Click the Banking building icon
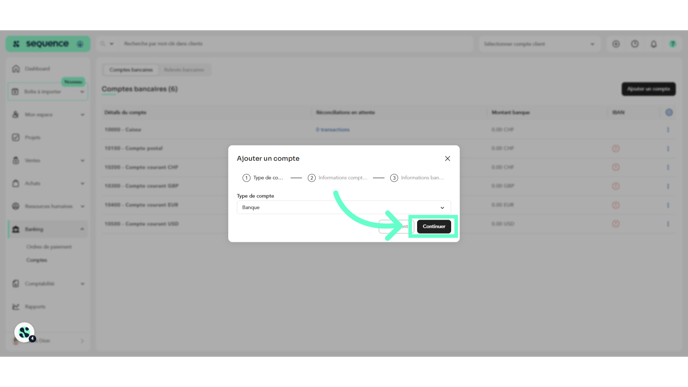 [16, 229]
